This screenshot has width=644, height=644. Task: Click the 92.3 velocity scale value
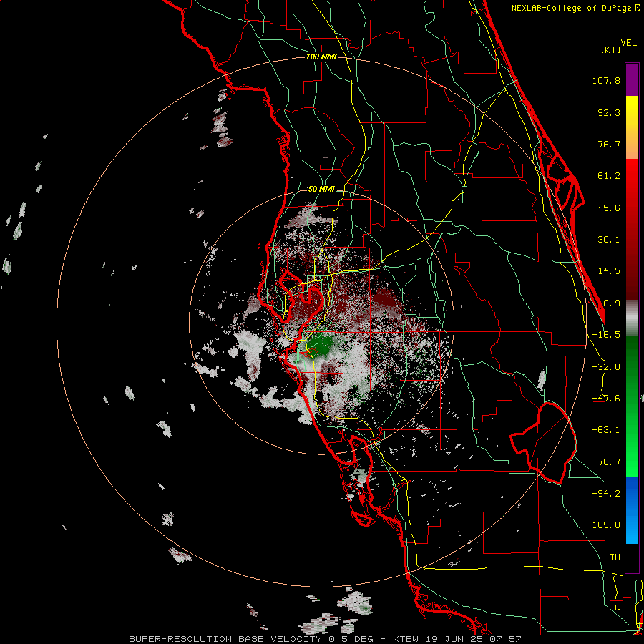click(609, 112)
